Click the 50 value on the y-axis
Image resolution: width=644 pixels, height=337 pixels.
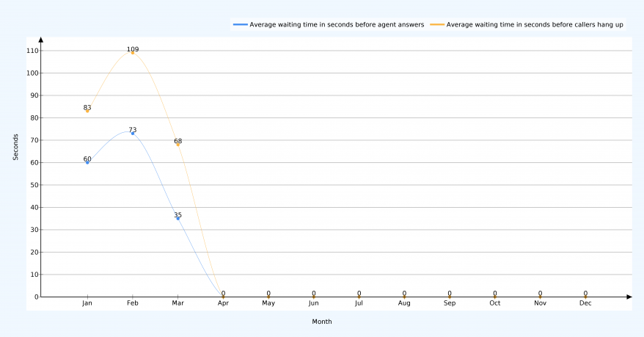pos(34,185)
